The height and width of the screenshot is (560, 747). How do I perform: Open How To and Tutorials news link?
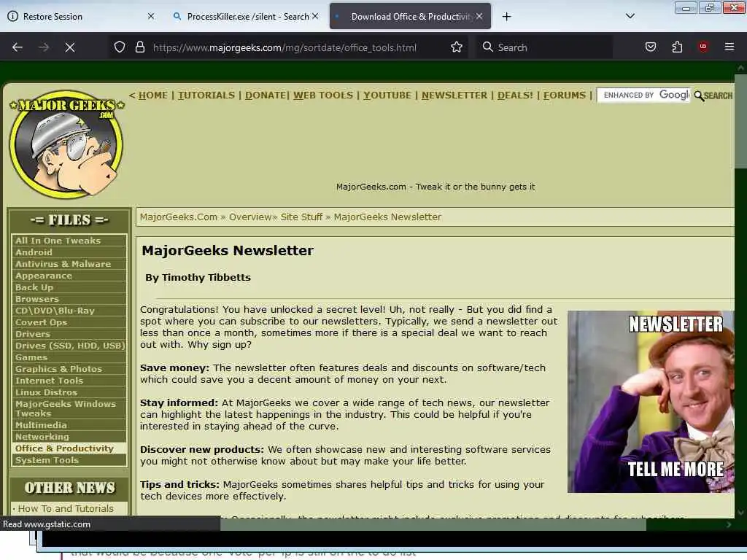[x=66, y=508]
